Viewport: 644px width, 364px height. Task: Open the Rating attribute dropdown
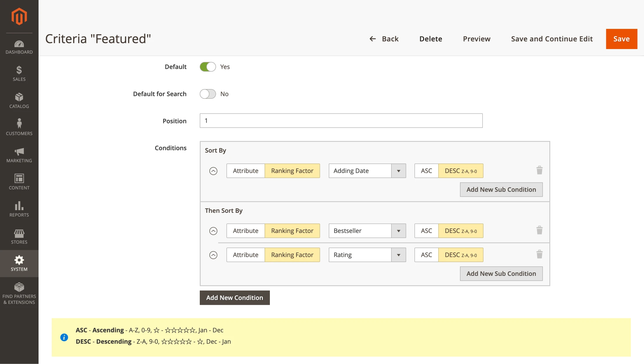click(x=399, y=255)
